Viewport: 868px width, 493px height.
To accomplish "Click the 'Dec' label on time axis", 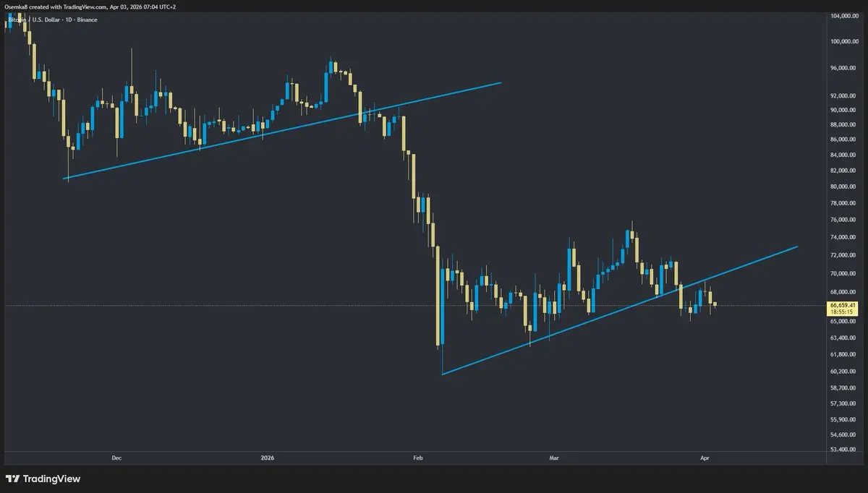I will 116,458.
